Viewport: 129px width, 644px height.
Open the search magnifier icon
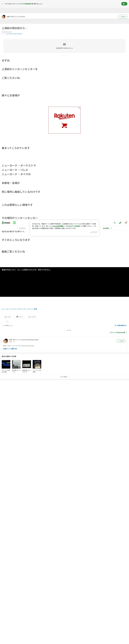coord(115,223)
